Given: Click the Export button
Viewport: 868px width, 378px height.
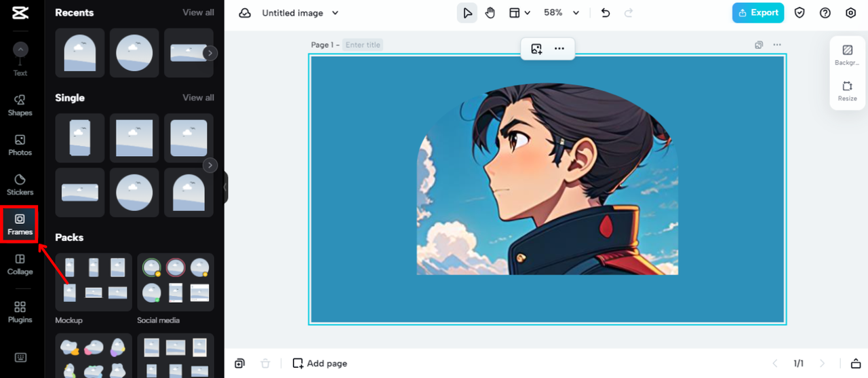Looking at the screenshot, I should [758, 13].
